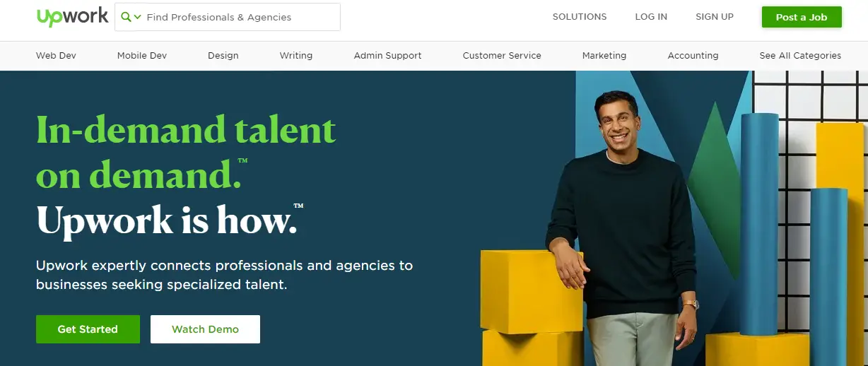This screenshot has width=868, height=366.
Task: Click the green Get Started button
Action: click(x=88, y=329)
